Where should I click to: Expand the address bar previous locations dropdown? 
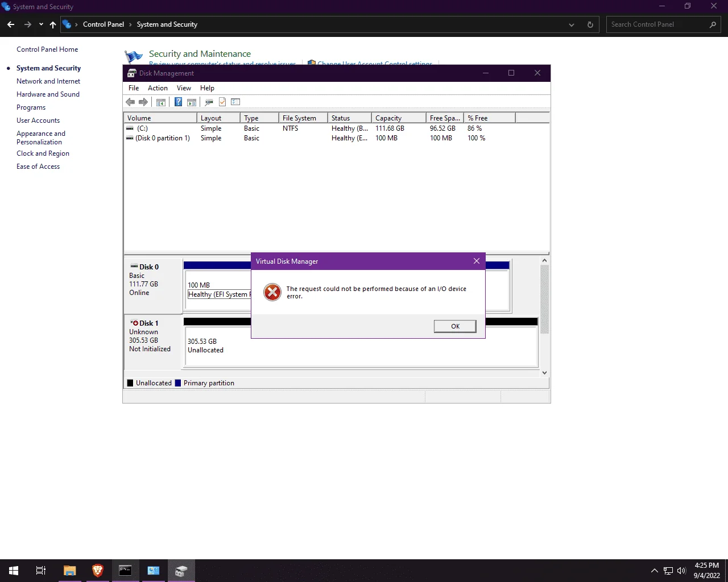click(572, 24)
